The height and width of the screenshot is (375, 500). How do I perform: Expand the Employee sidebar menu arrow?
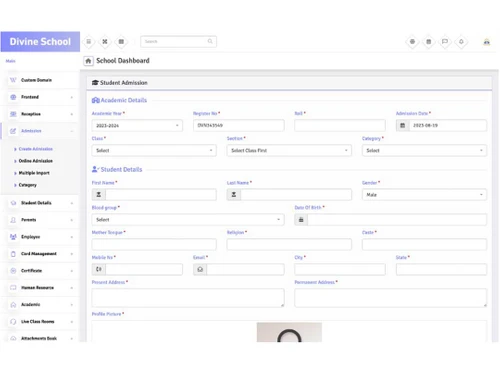click(72, 237)
